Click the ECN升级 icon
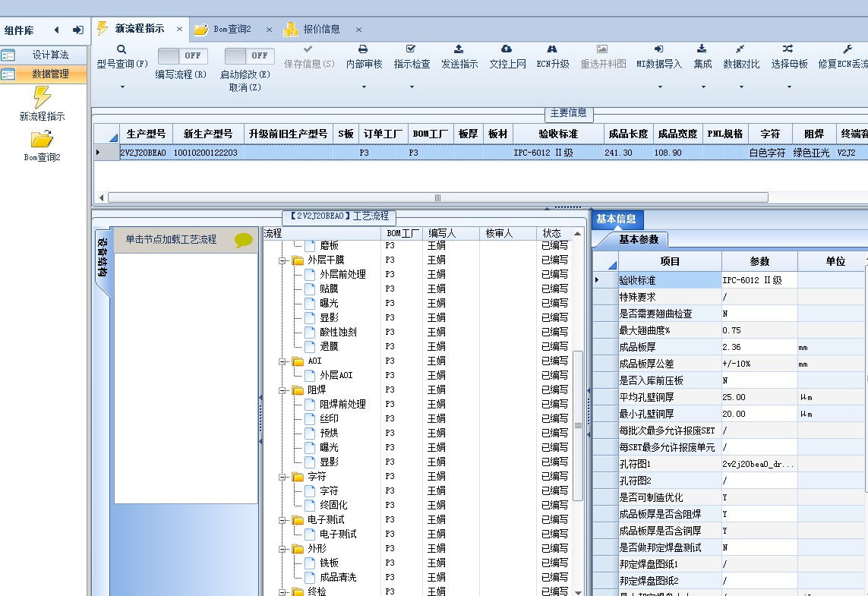The width and height of the screenshot is (868, 596). click(x=552, y=49)
